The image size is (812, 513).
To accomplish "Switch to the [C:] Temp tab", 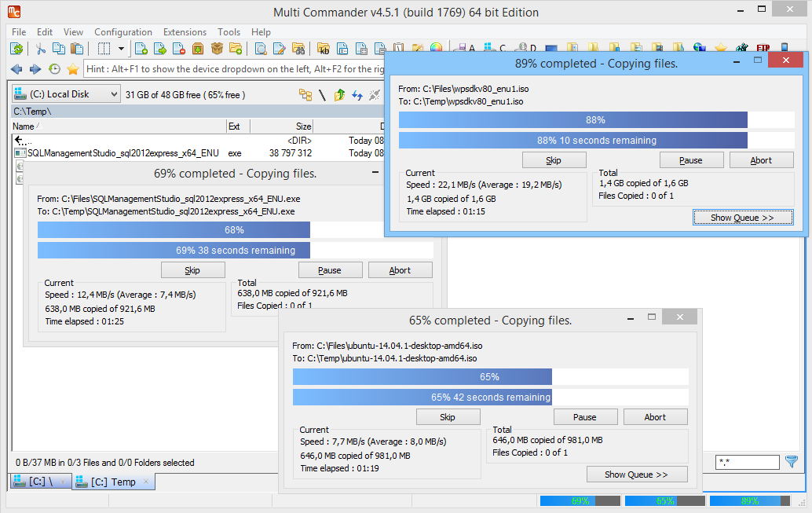I will coord(113,482).
